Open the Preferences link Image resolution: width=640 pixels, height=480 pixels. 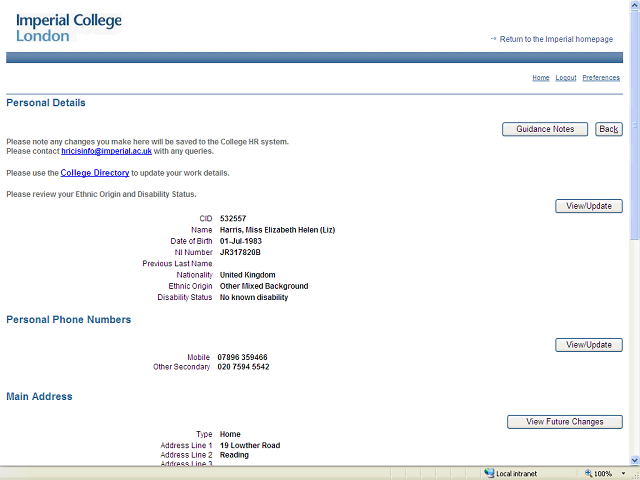[601, 78]
